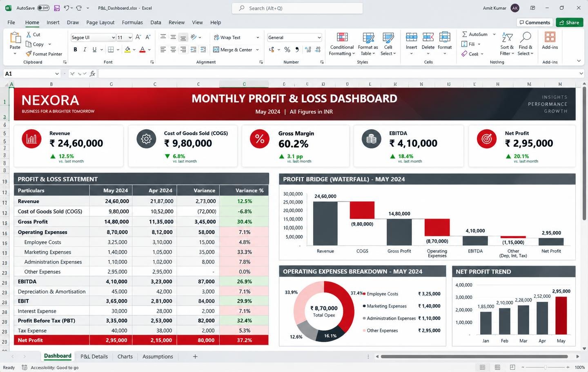Apply Comma Style number format

click(297, 50)
